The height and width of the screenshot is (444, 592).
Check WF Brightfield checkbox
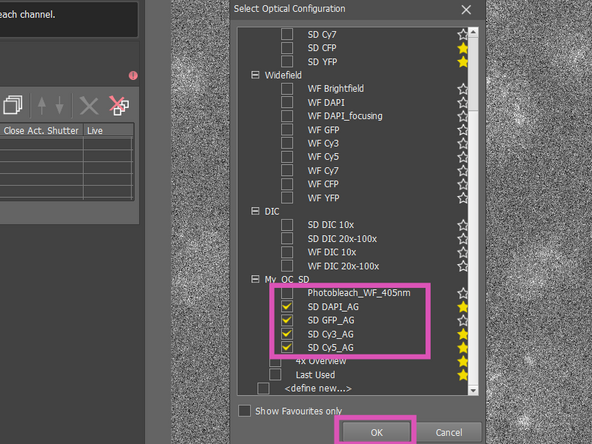pyautogui.click(x=287, y=88)
